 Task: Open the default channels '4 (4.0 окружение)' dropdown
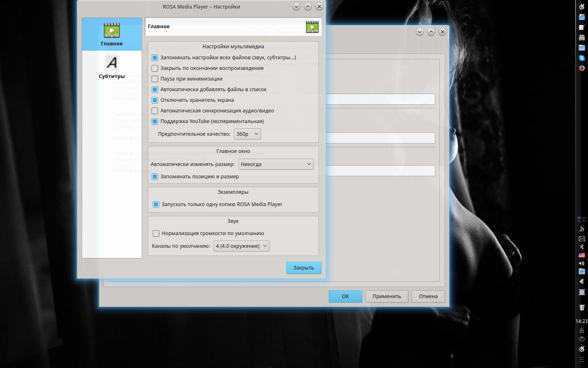tap(241, 246)
